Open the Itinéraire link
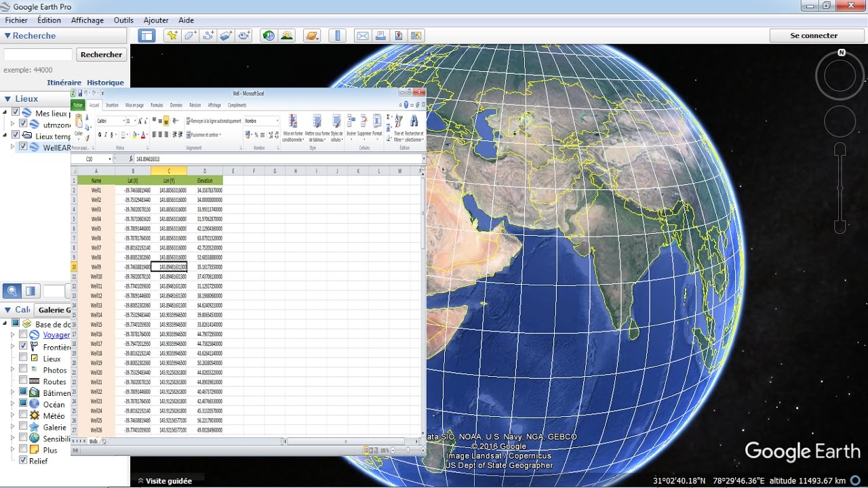This screenshot has width=868, height=488. (64, 83)
